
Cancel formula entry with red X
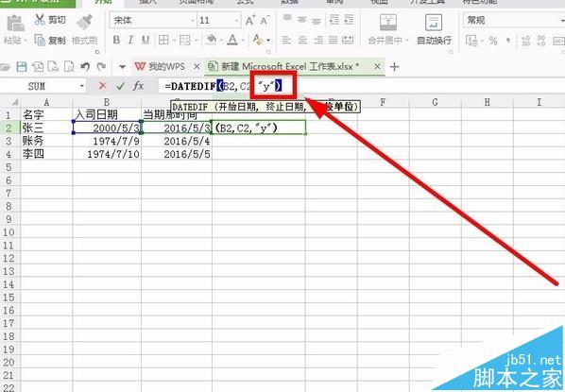(103, 86)
